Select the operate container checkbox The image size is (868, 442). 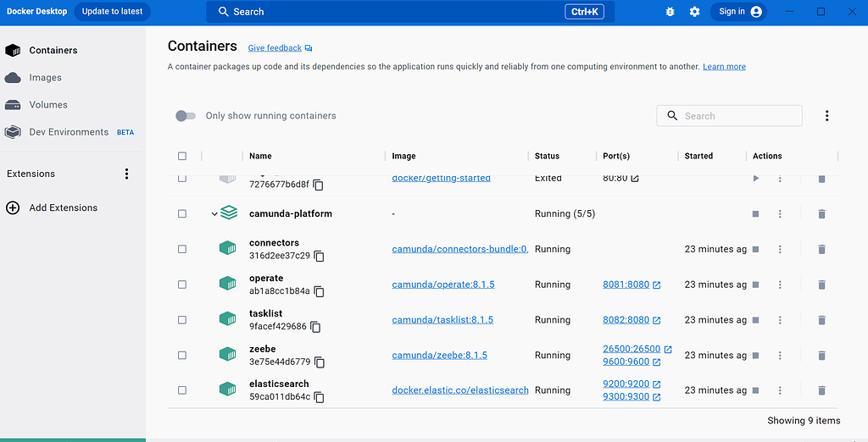(x=182, y=285)
